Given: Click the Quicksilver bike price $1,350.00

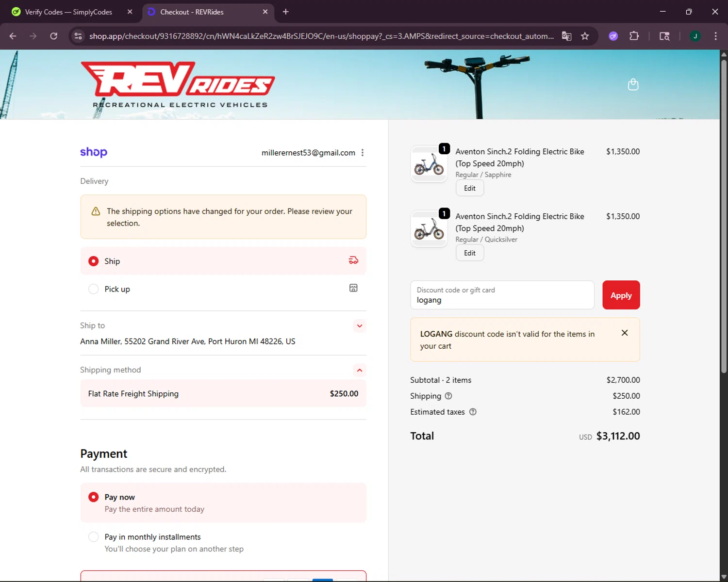Looking at the screenshot, I should click(x=623, y=216).
